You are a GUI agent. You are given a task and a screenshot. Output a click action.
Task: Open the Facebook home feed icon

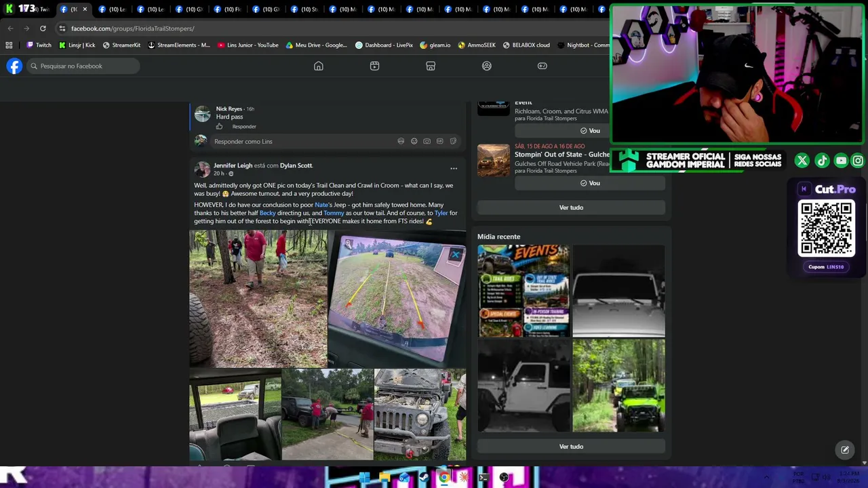[319, 66]
